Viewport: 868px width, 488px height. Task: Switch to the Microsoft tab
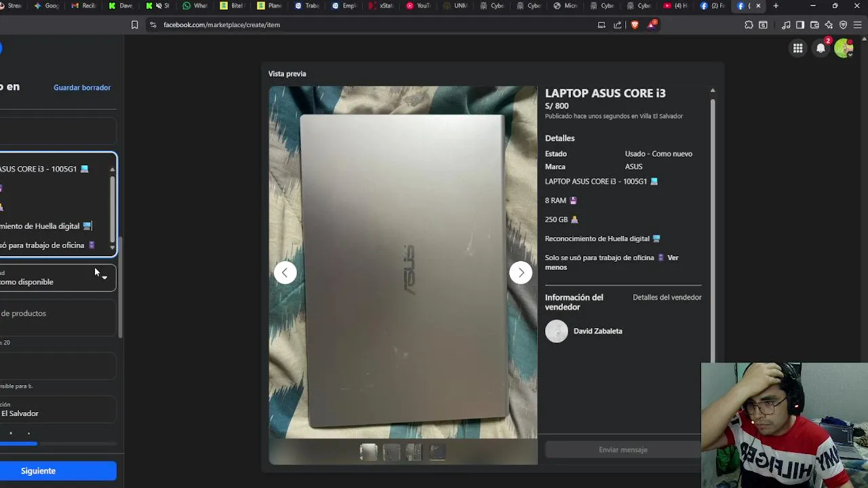point(565,6)
